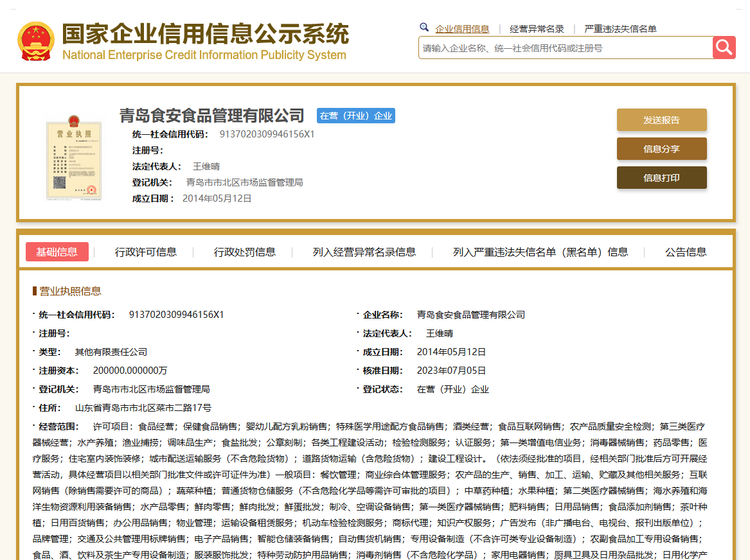Viewport: 750px width, 560px height.
Task: Click the 登记状态 value 在营（开业）企业
Action: click(452, 389)
